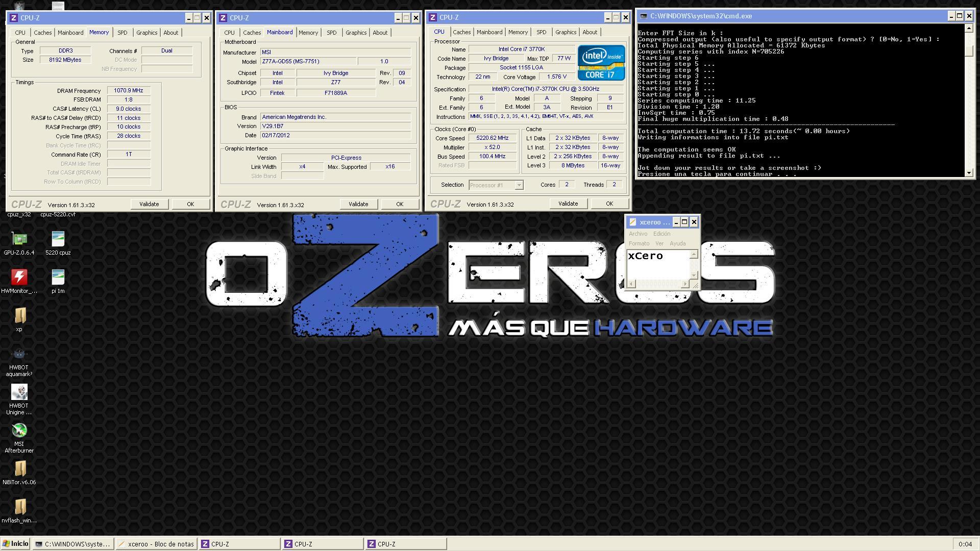Click CPU-Z logo in Memory window title bar
This screenshot has width=980, height=551.
(14, 18)
